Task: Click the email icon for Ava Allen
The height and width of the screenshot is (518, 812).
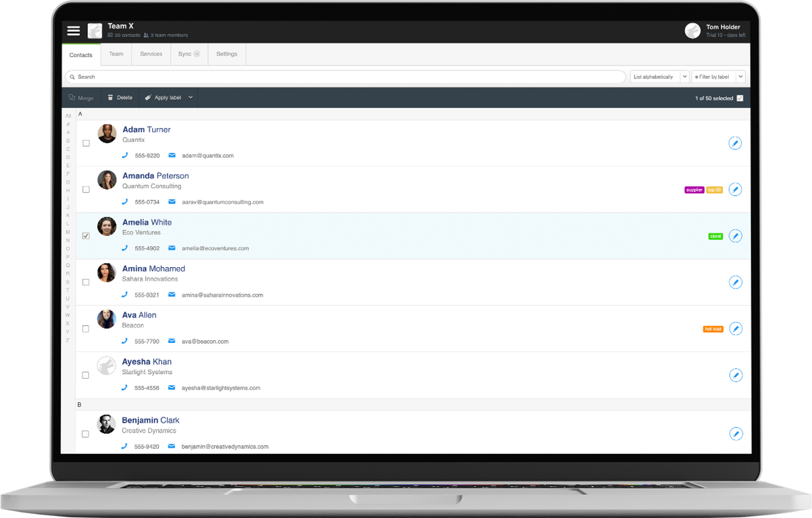Action: pyautogui.click(x=172, y=341)
